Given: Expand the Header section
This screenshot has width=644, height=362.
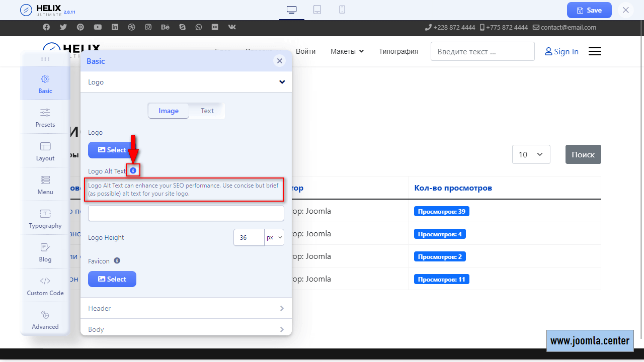Looking at the screenshot, I should [x=186, y=308].
